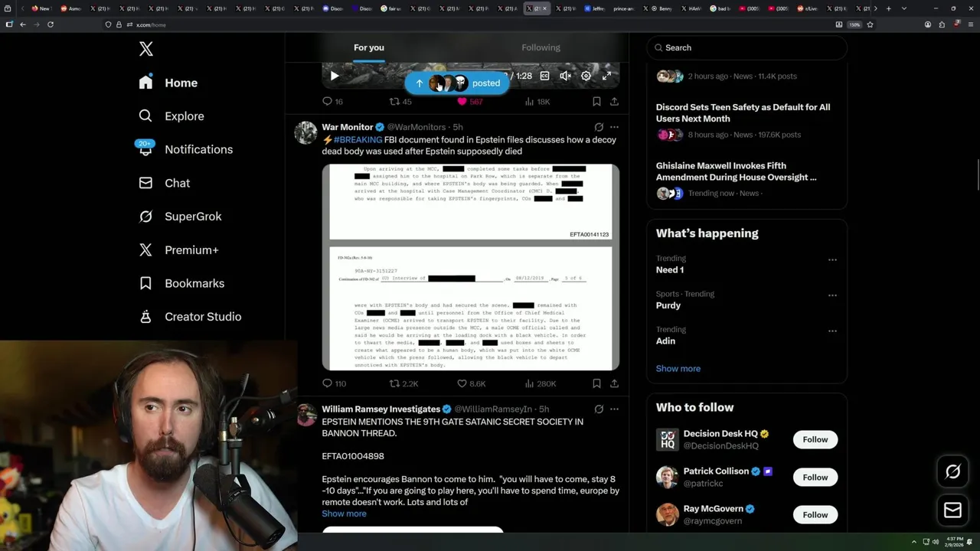
Task: Open the X logo home icon
Action: coord(146,50)
